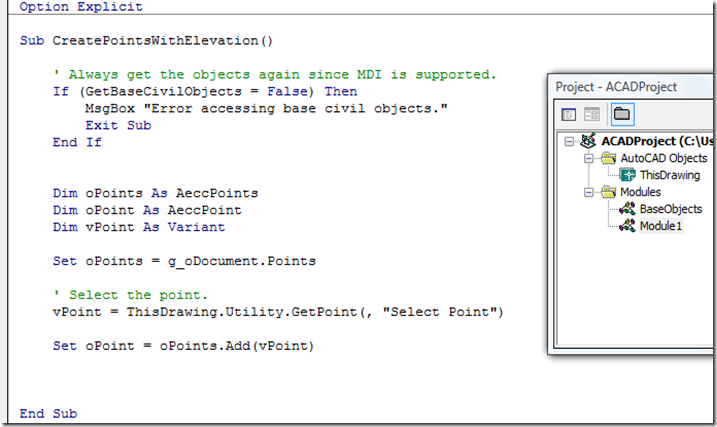Select the BaseObjects module label
This screenshot has height=427, width=717.
(671, 209)
